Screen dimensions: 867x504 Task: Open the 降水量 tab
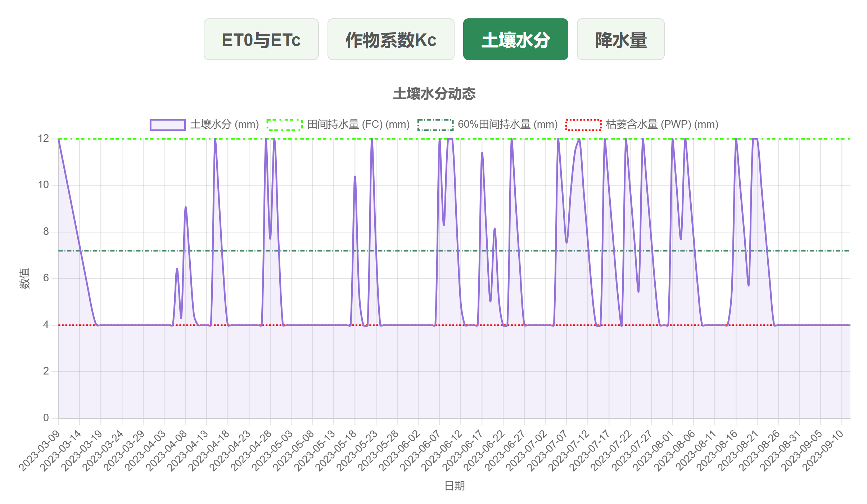point(620,40)
